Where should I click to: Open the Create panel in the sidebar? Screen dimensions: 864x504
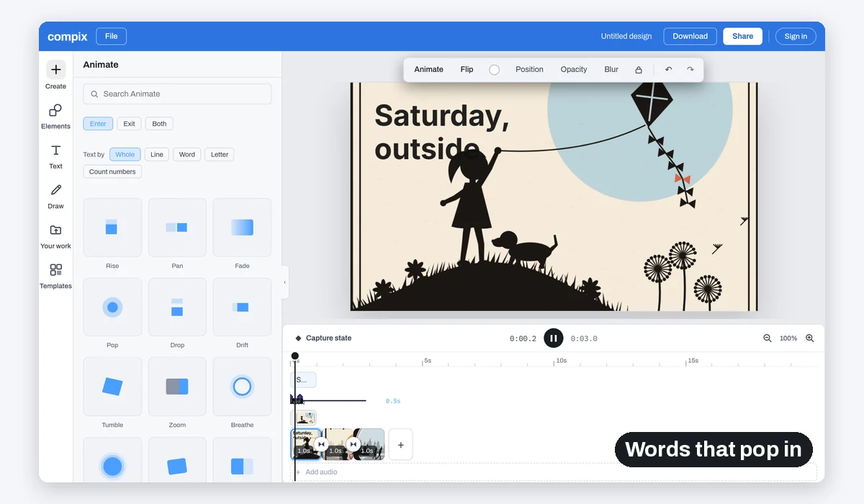pyautogui.click(x=55, y=75)
